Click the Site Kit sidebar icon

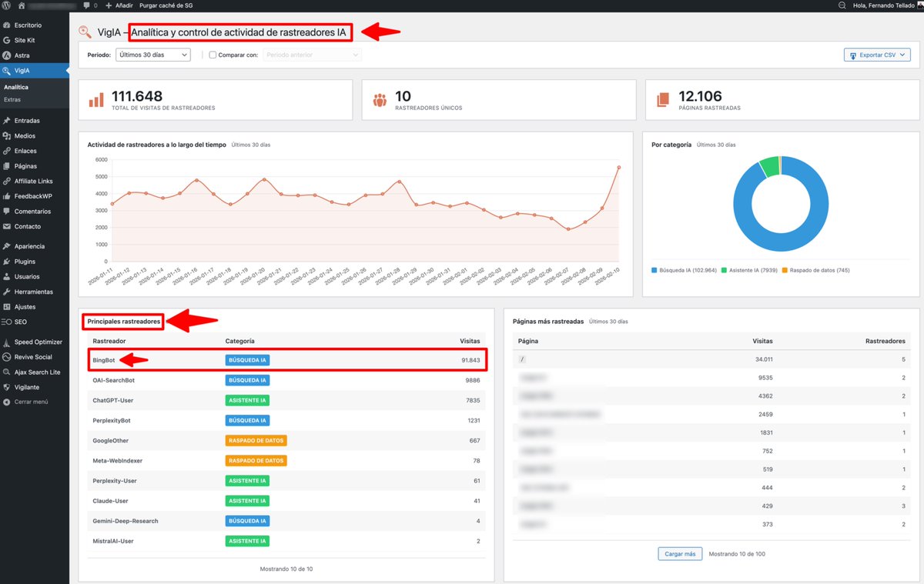7,40
